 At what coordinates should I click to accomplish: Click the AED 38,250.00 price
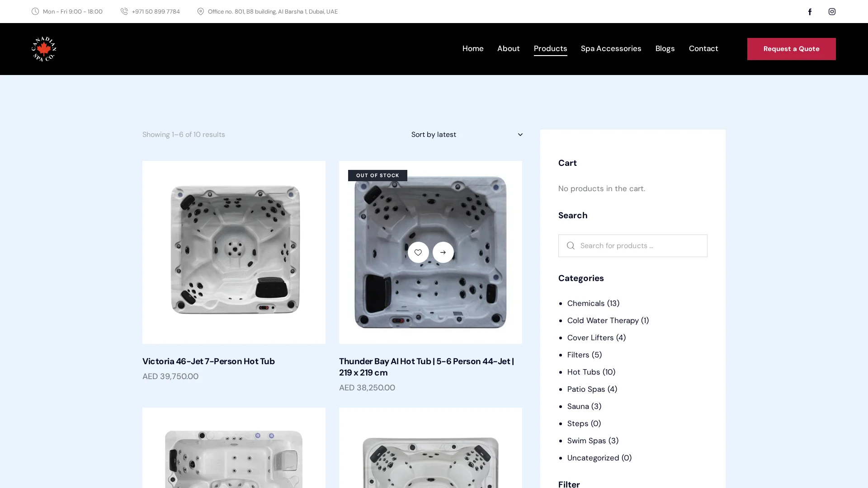[367, 388]
